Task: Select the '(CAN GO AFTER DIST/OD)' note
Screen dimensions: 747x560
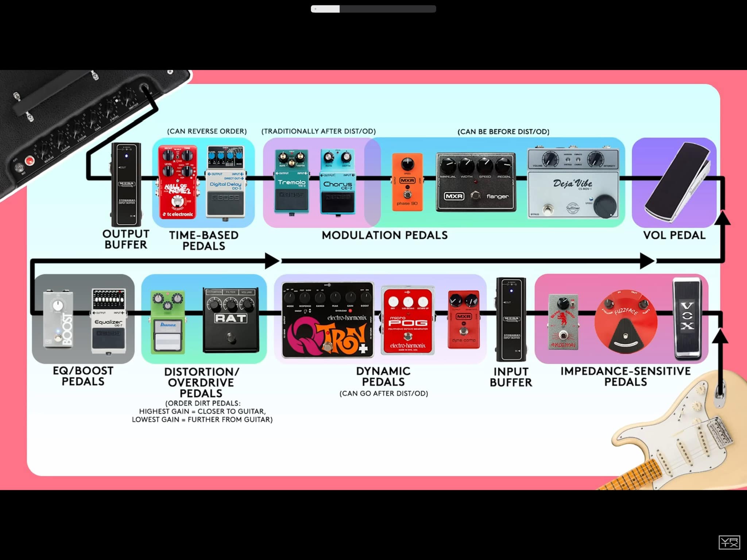Action: coord(384,394)
